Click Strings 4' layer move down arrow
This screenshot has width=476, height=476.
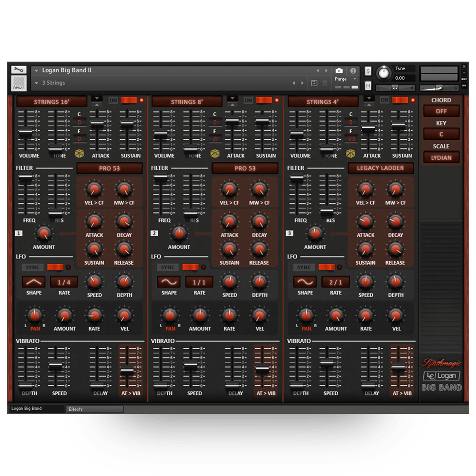click(369, 99)
